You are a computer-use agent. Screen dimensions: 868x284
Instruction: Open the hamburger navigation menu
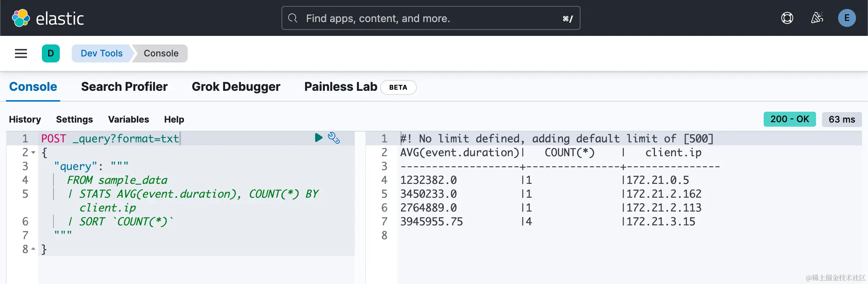(21, 53)
